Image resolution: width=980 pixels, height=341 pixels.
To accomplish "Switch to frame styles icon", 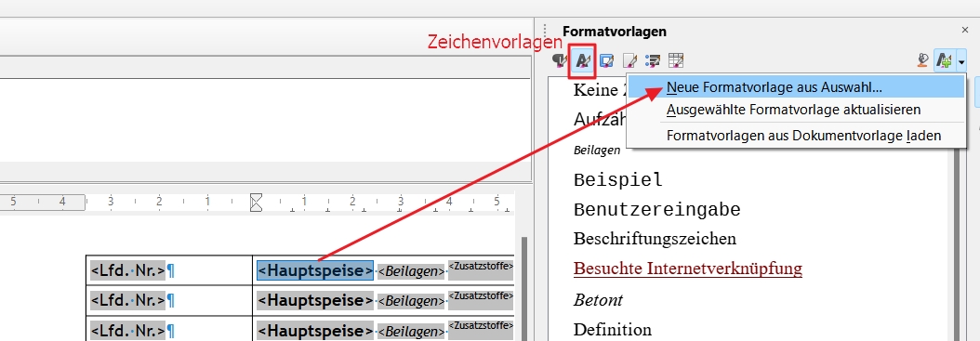I will [606, 60].
